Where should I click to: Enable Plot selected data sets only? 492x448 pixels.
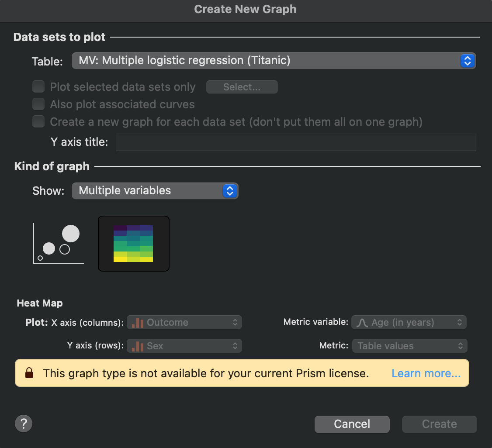tap(39, 87)
